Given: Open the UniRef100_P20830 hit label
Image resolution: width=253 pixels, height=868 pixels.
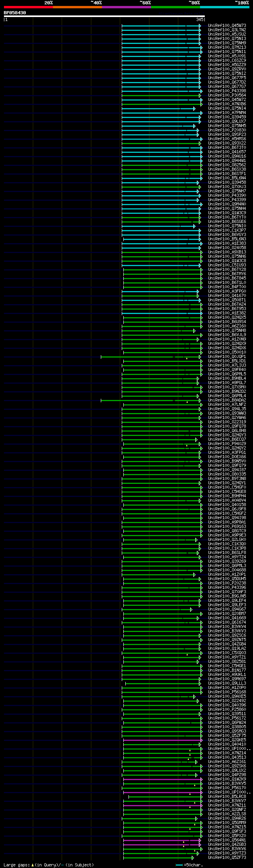Looking at the screenshot, I should point(227,130).
